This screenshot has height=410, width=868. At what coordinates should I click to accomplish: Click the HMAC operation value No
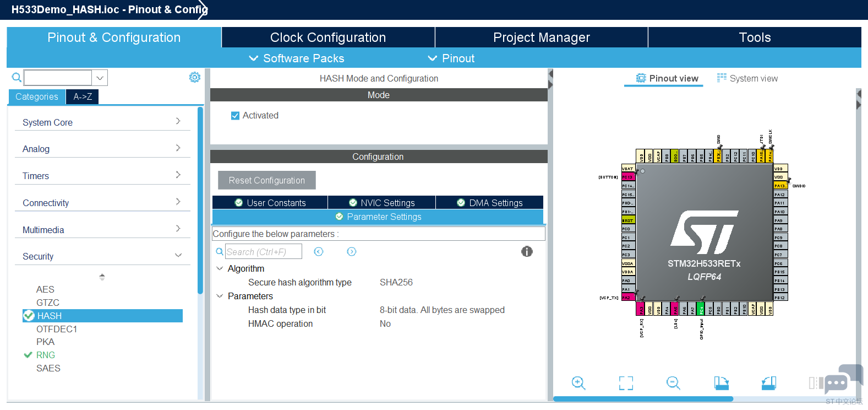point(385,323)
